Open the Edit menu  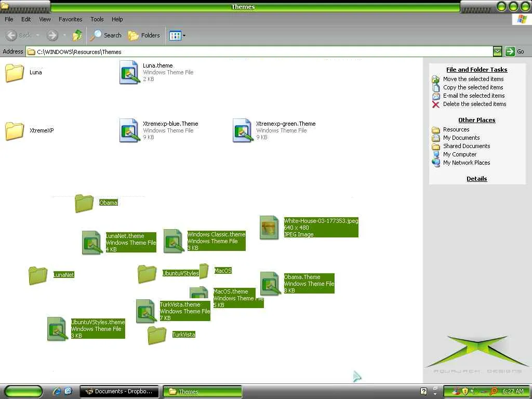tap(26, 19)
